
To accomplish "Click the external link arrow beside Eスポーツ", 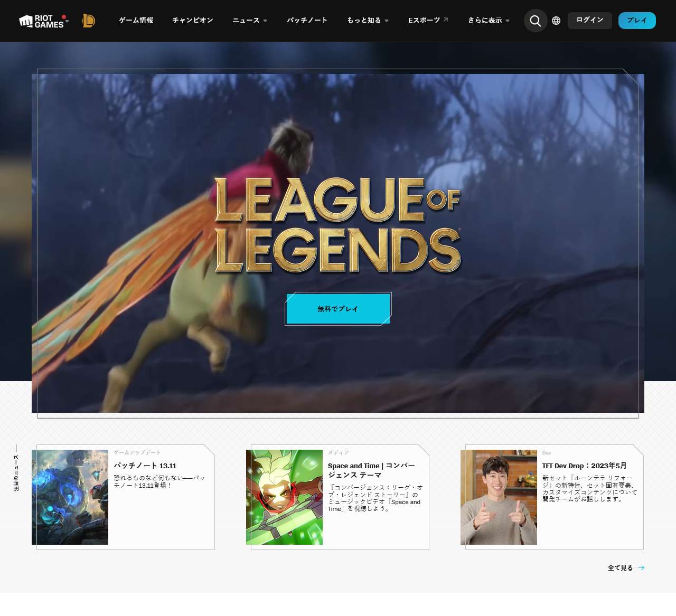I will tap(446, 20).
